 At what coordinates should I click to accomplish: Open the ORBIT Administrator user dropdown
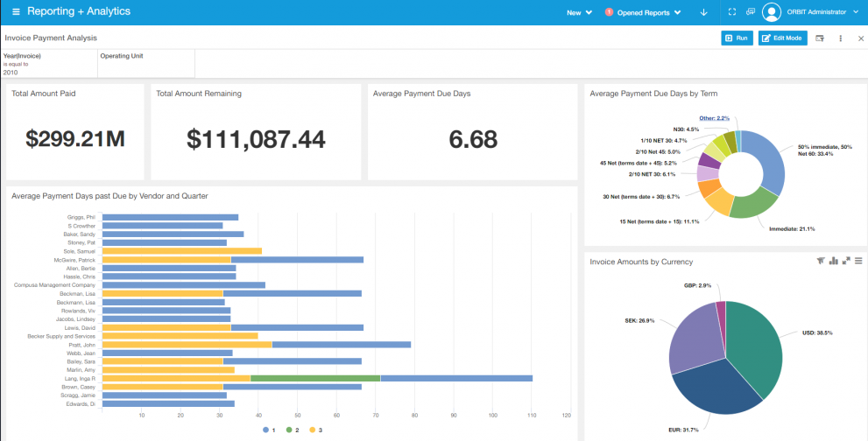(815, 12)
